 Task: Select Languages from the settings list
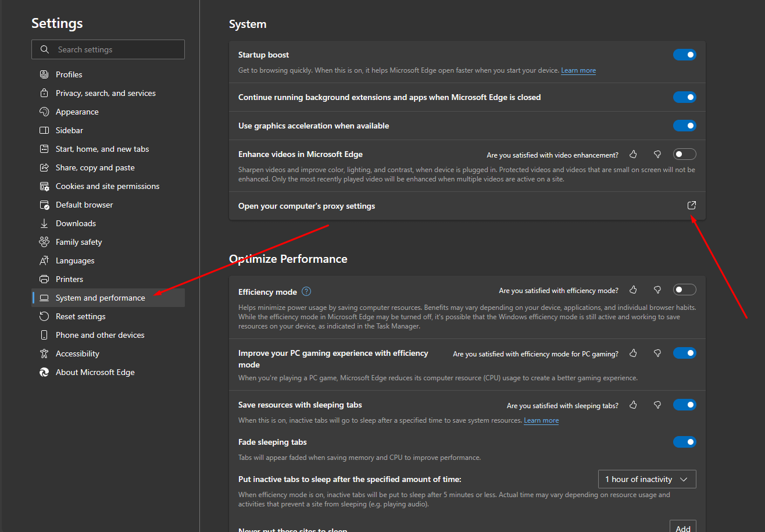(x=108, y=260)
